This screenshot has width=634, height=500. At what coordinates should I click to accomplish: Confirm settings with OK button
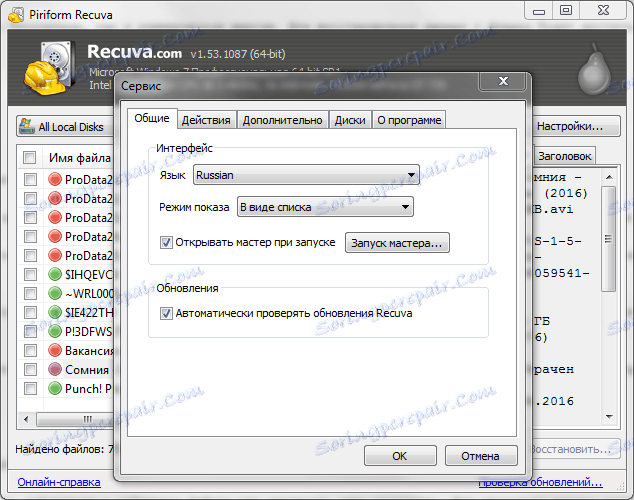(x=400, y=456)
